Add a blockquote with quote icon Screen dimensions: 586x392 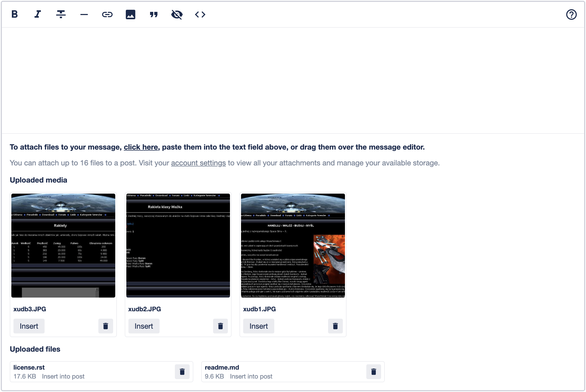(154, 15)
